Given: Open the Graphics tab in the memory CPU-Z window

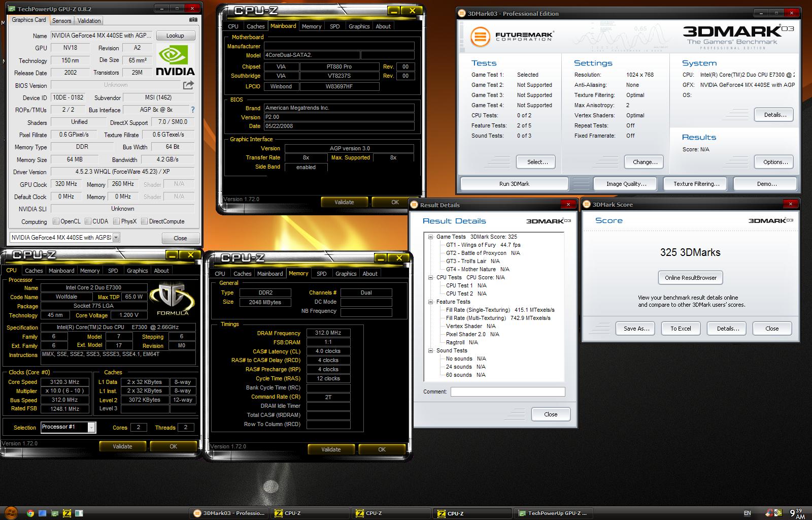Looking at the screenshot, I should [346, 274].
